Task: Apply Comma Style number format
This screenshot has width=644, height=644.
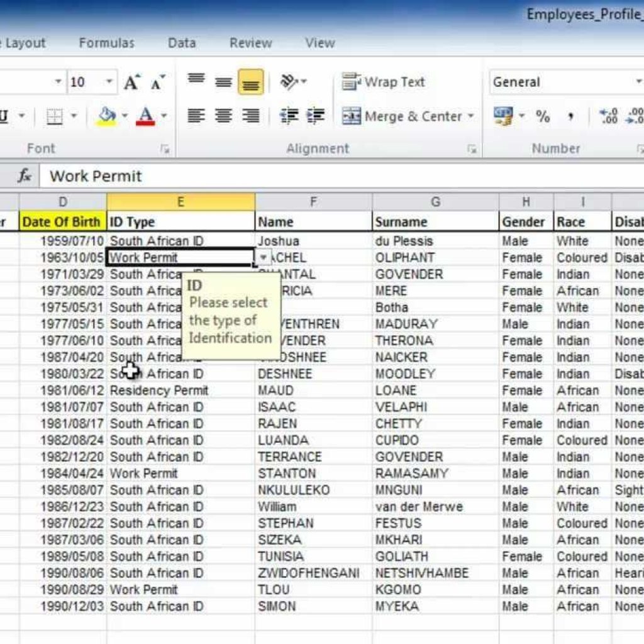Action: 571,116
